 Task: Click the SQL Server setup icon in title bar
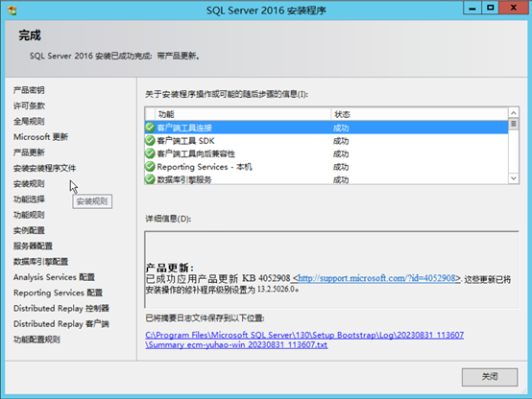tap(12, 11)
